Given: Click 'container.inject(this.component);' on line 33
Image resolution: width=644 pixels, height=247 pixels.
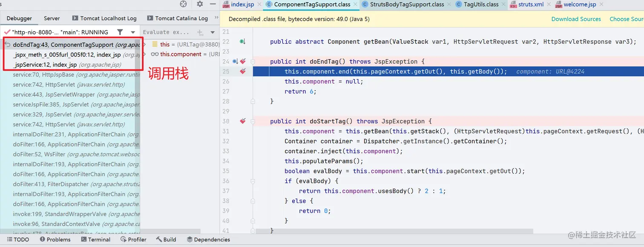Looking at the screenshot, I should [343, 151].
